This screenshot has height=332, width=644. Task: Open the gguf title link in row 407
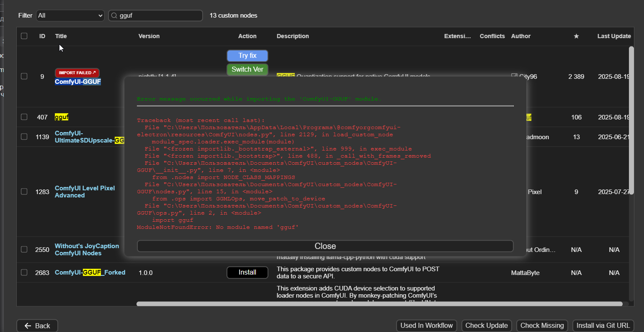(x=62, y=117)
